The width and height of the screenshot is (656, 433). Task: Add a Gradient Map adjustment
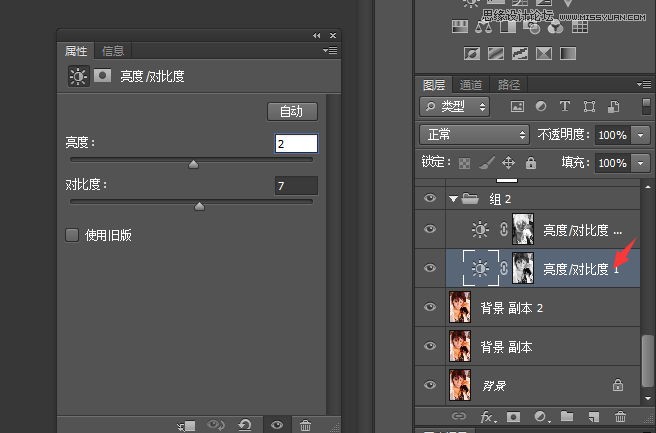pos(568,53)
